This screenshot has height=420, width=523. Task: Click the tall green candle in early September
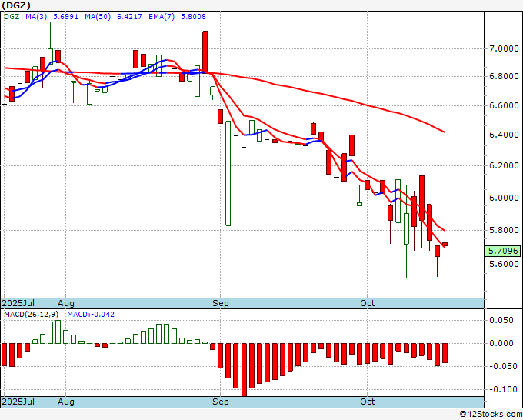coord(228,174)
